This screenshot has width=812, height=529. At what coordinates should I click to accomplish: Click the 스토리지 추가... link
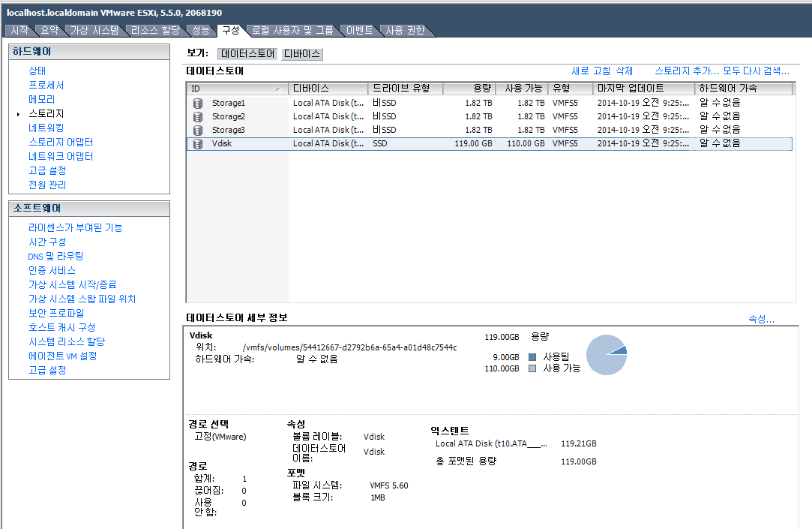(687, 71)
